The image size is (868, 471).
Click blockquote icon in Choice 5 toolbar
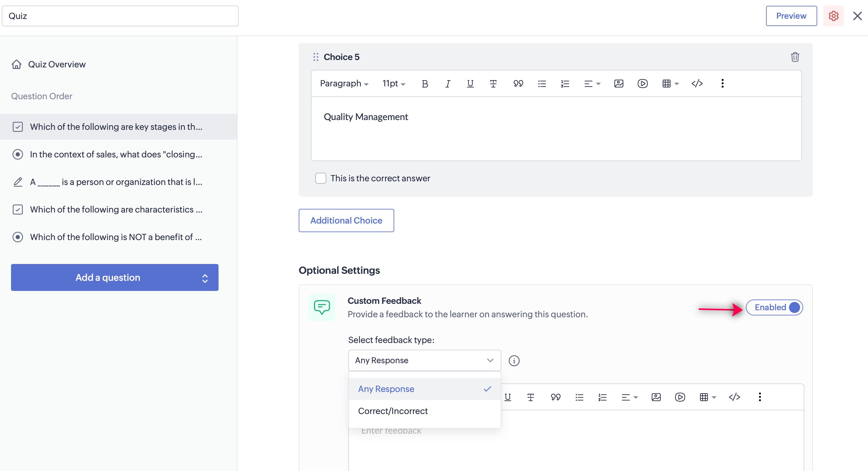518,84
